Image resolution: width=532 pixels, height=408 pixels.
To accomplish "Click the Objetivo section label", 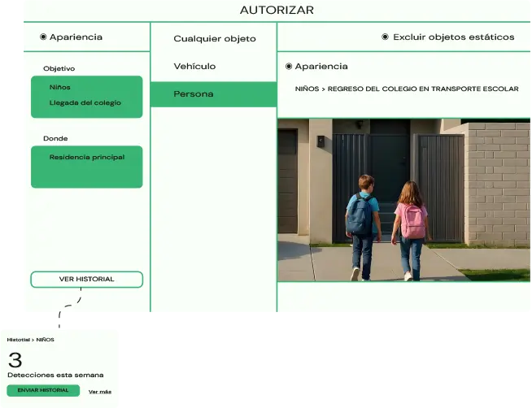I will (59, 69).
